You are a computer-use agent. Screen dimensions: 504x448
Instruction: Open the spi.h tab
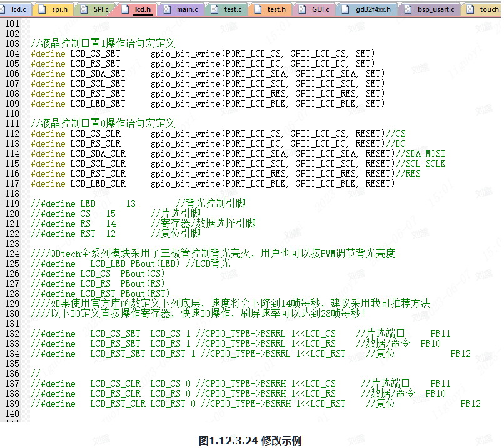coord(53,9)
